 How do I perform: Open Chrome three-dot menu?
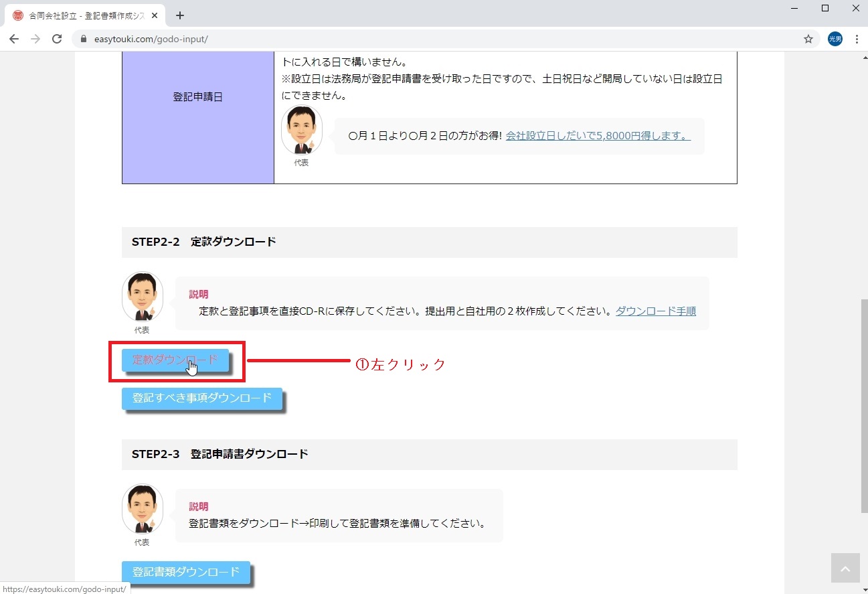point(857,39)
